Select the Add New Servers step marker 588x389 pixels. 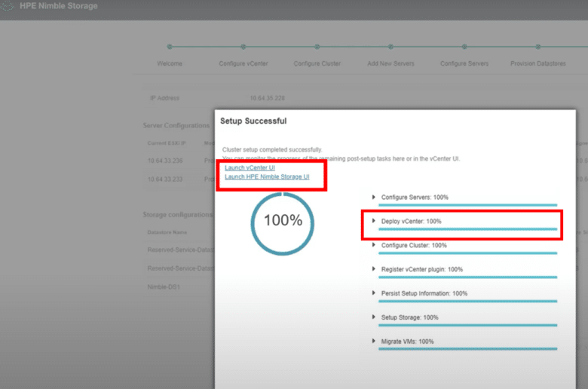390,47
